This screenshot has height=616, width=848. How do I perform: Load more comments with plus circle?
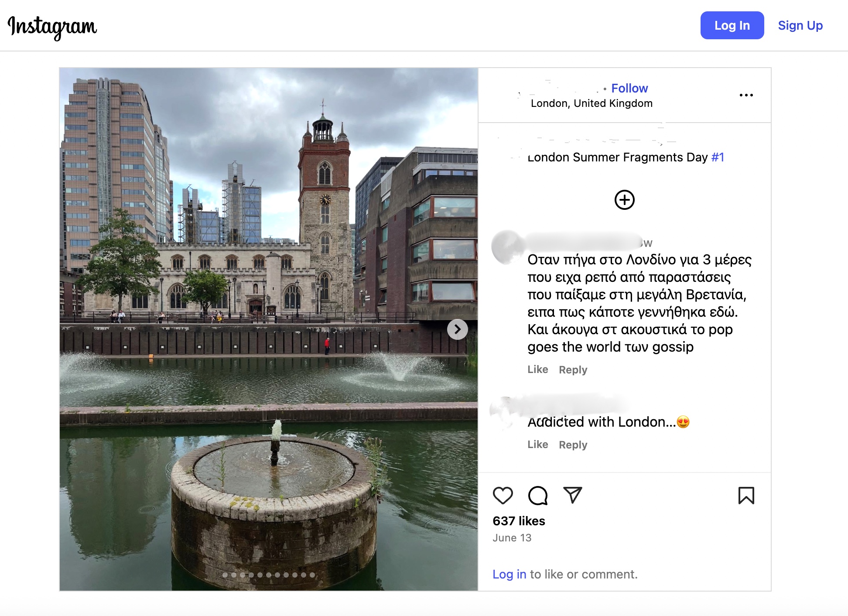624,200
